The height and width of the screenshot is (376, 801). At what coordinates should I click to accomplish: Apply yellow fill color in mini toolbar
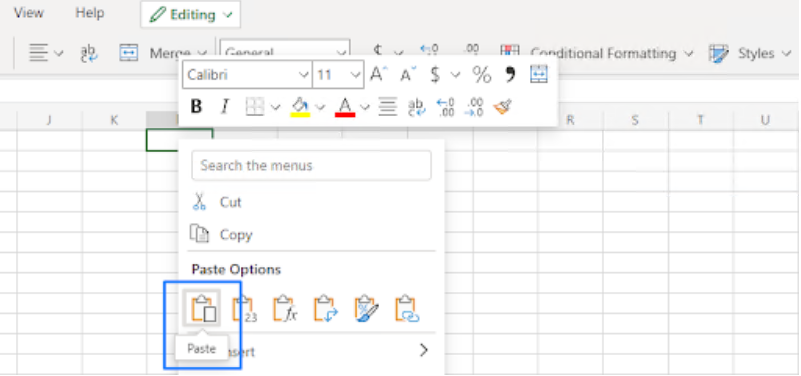click(300, 107)
